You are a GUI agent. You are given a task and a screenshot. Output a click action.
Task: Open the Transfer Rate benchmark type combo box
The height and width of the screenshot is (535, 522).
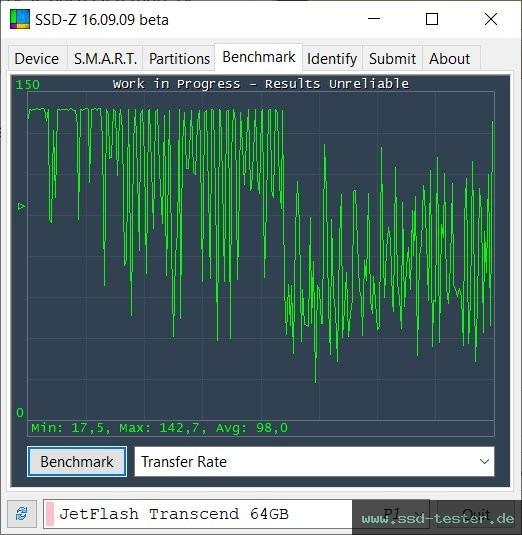314,462
